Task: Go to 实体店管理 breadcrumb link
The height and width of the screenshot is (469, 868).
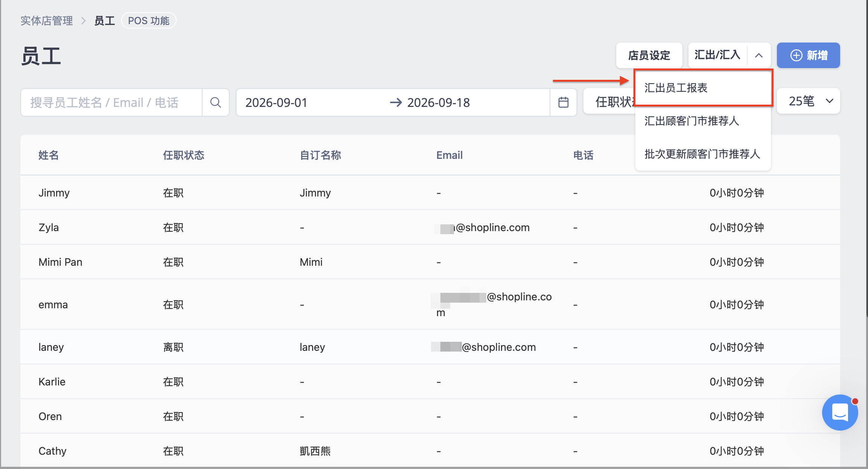Action: 47,21
